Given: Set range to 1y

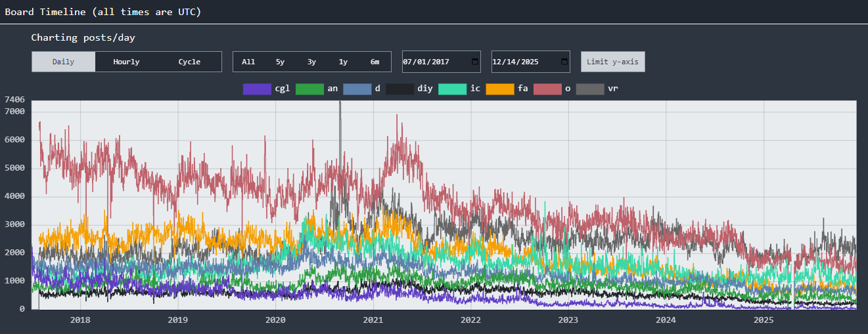Looking at the screenshot, I should [x=343, y=62].
